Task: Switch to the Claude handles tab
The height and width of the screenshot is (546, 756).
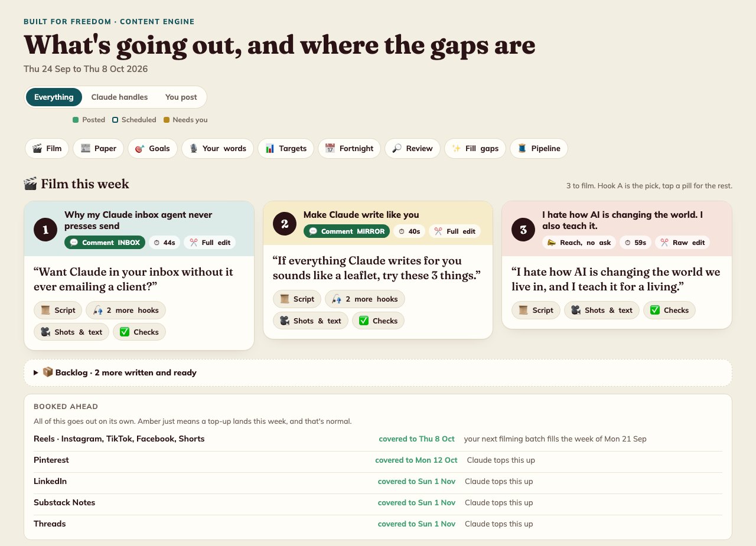Action: pos(119,97)
